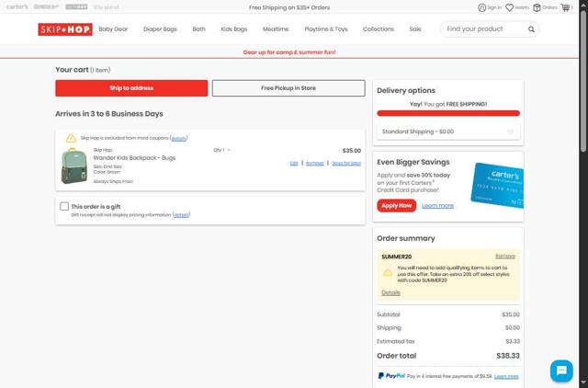
Task: Click the Skip Hop logo
Action: pyautogui.click(x=65, y=29)
